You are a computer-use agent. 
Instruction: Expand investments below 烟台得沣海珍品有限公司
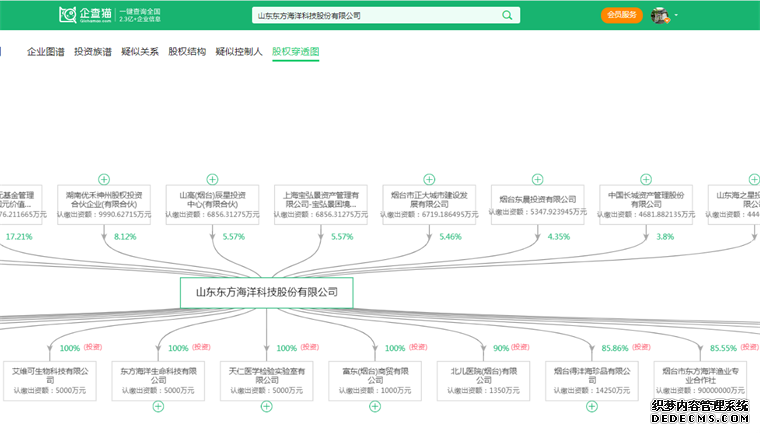point(592,407)
